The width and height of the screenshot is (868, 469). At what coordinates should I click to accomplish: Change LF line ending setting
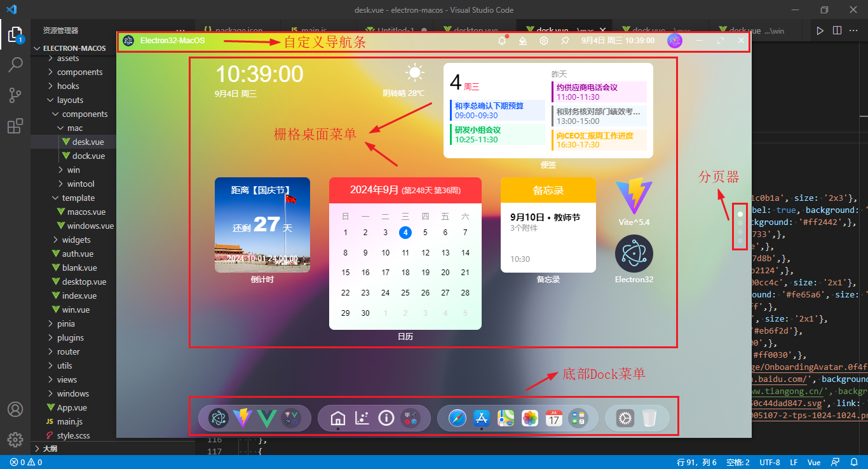coord(794,462)
